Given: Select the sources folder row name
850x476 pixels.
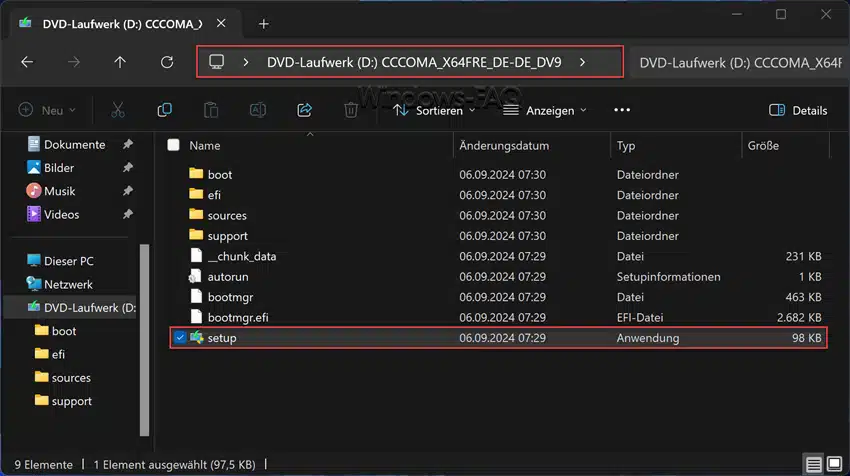Looking at the screenshot, I should [227, 215].
